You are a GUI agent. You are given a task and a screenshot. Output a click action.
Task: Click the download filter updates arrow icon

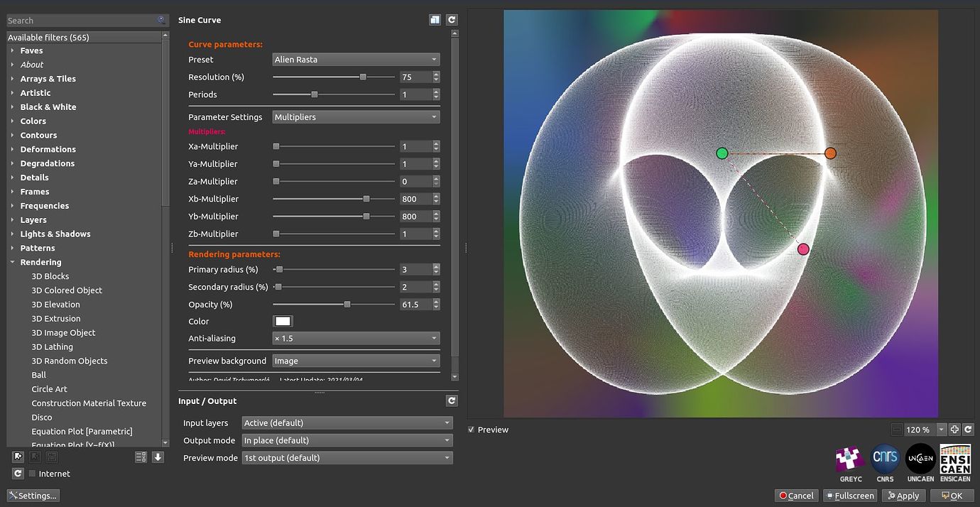[157, 457]
